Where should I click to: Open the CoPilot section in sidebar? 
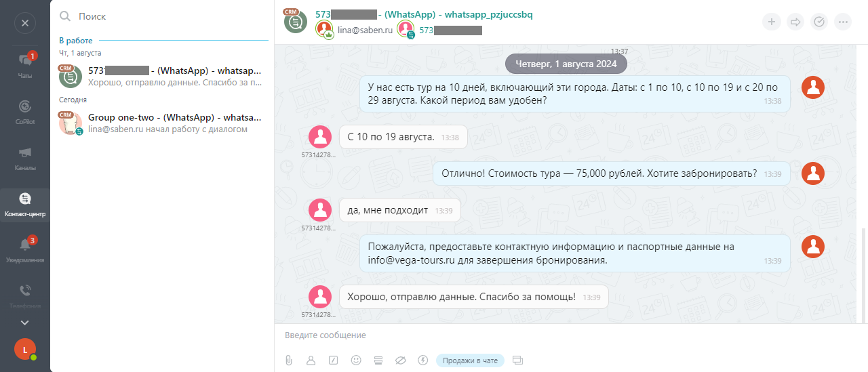(25, 111)
